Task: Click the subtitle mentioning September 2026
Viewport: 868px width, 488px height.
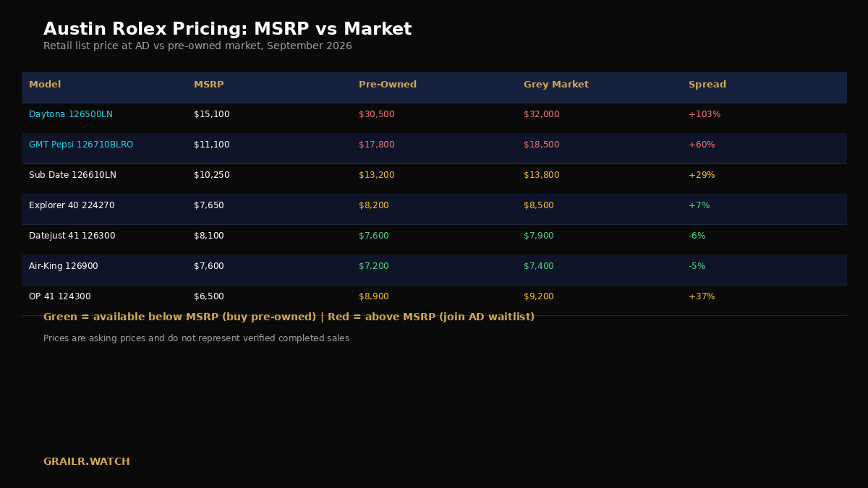Action: coord(197,46)
